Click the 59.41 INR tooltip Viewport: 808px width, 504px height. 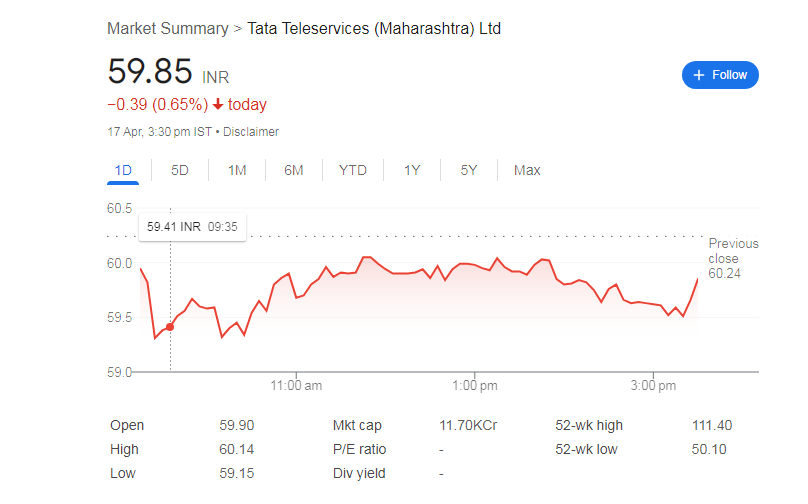pos(192,227)
